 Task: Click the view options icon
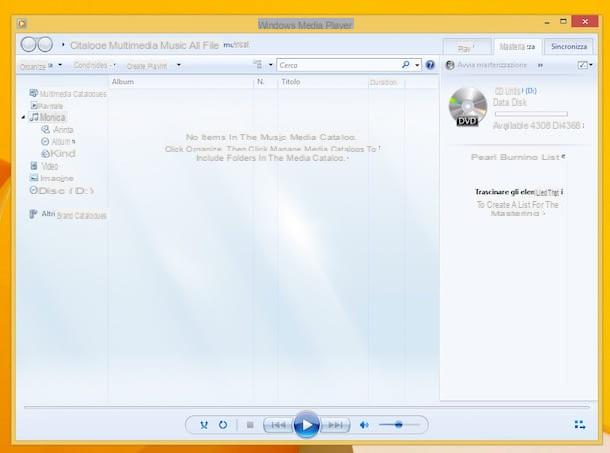coord(258,65)
